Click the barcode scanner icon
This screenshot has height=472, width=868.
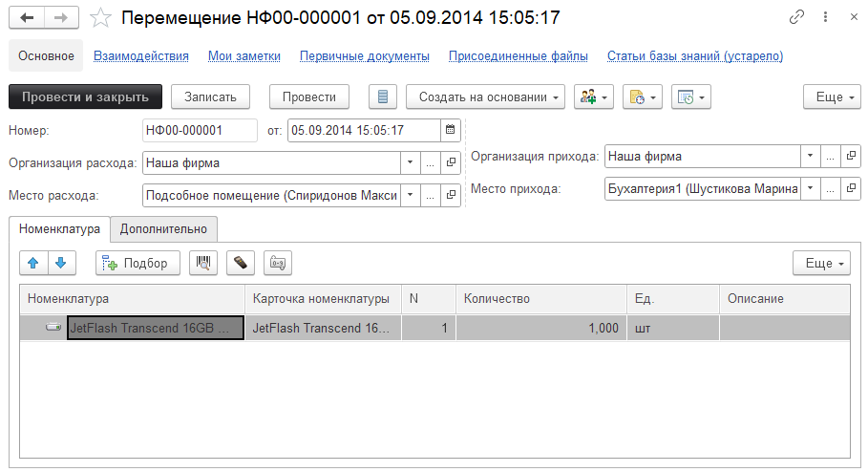point(202,264)
